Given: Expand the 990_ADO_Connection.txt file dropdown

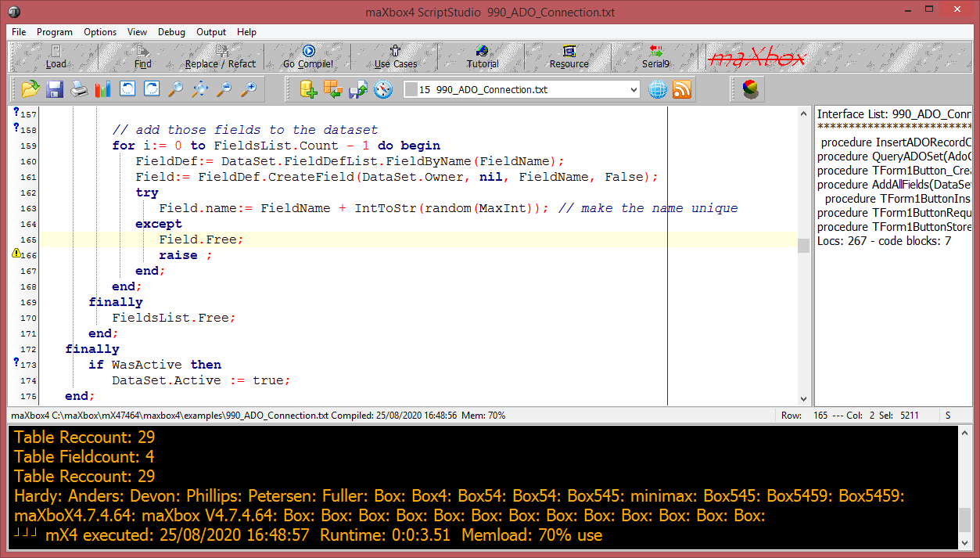Looking at the screenshot, I should coord(634,90).
